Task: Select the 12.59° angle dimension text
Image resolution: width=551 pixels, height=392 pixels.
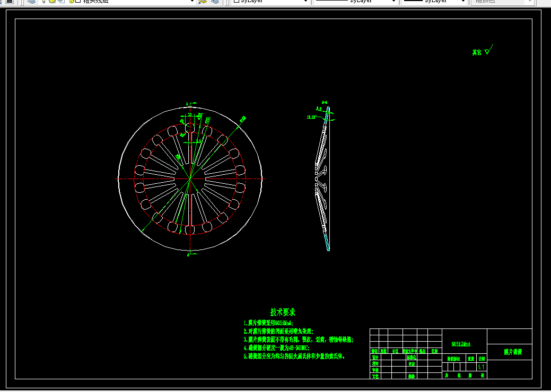Action: 311,117
